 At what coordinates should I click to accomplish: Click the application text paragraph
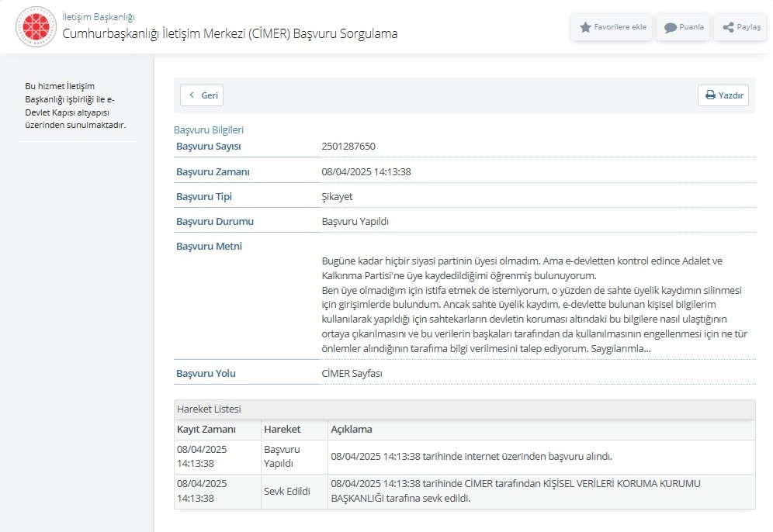pyautogui.click(x=535, y=305)
